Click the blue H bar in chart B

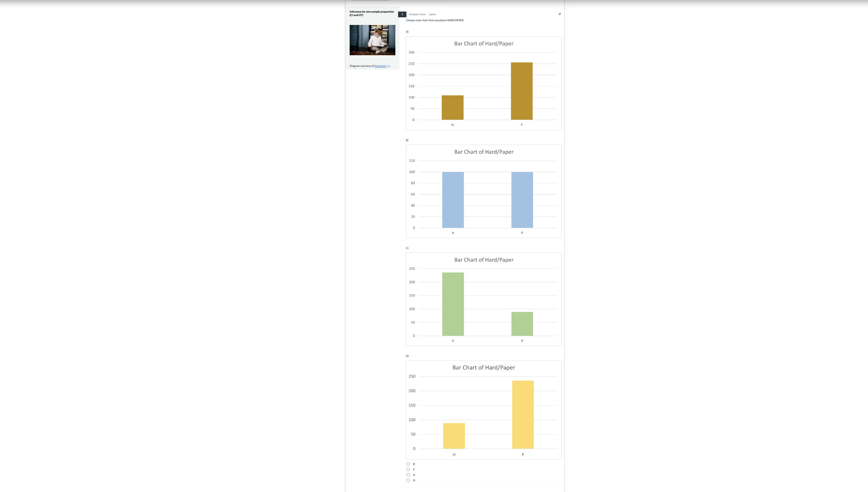point(453,200)
